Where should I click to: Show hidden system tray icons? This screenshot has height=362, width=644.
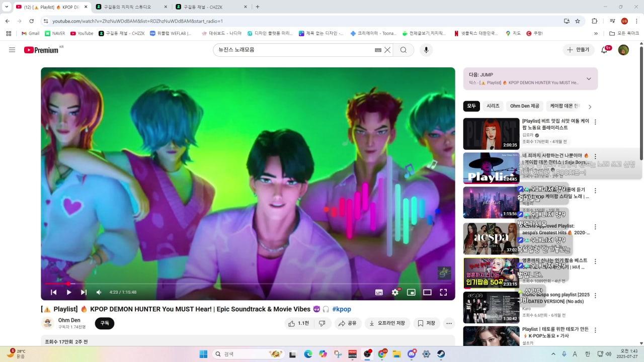tap(553, 354)
